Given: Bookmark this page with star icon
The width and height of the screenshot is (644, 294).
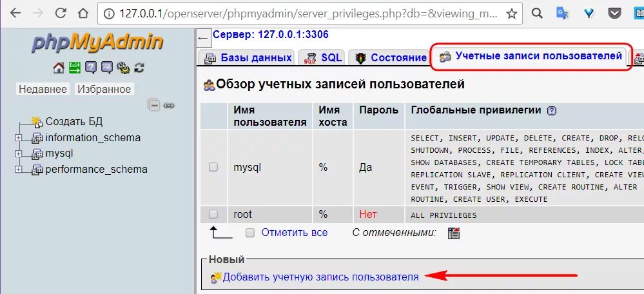Looking at the screenshot, I should pyautogui.click(x=511, y=14).
